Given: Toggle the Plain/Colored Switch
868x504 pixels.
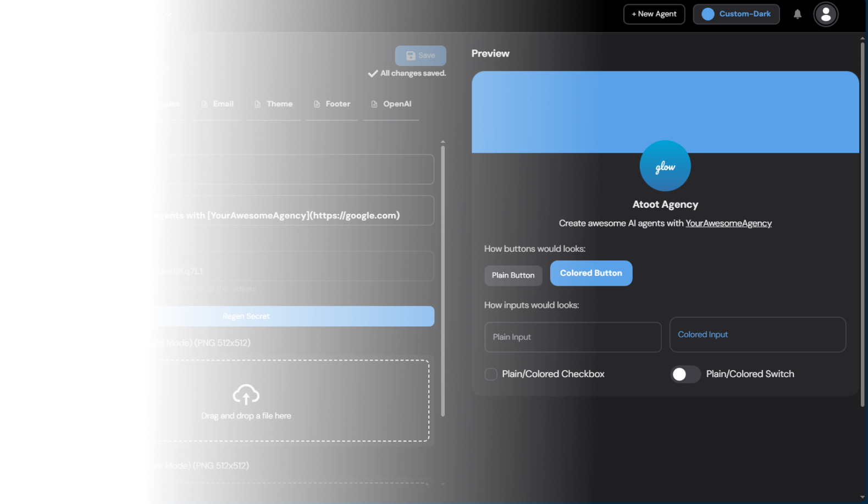Looking at the screenshot, I should [685, 374].
